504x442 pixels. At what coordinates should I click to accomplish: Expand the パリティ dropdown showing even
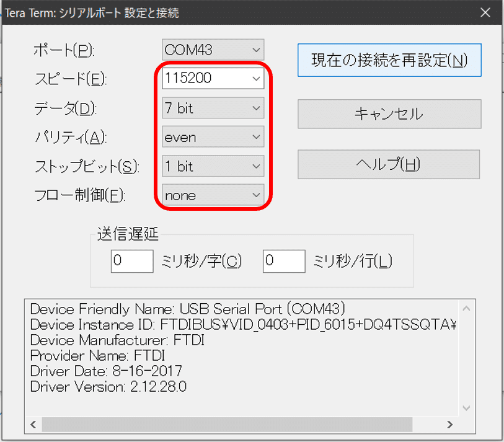(x=213, y=137)
